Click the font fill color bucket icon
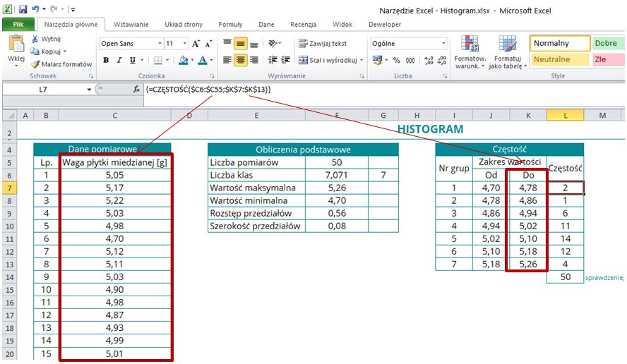 [184, 61]
